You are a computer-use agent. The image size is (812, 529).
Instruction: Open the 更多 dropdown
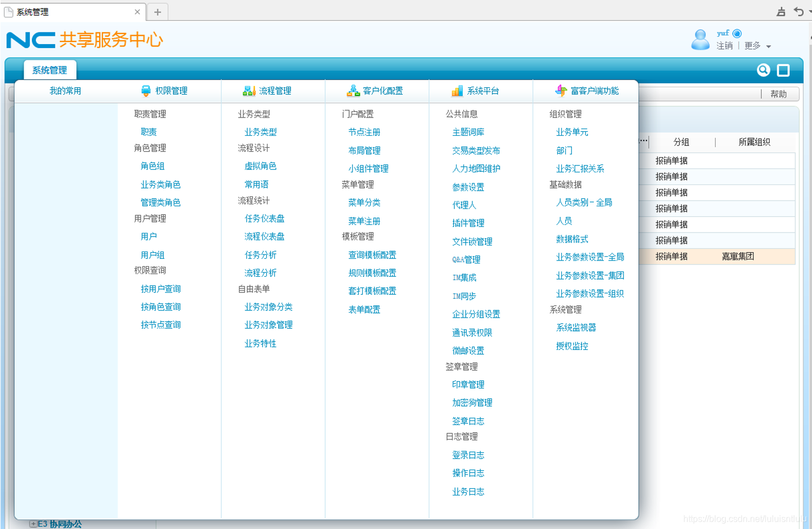click(x=758, y=46)
